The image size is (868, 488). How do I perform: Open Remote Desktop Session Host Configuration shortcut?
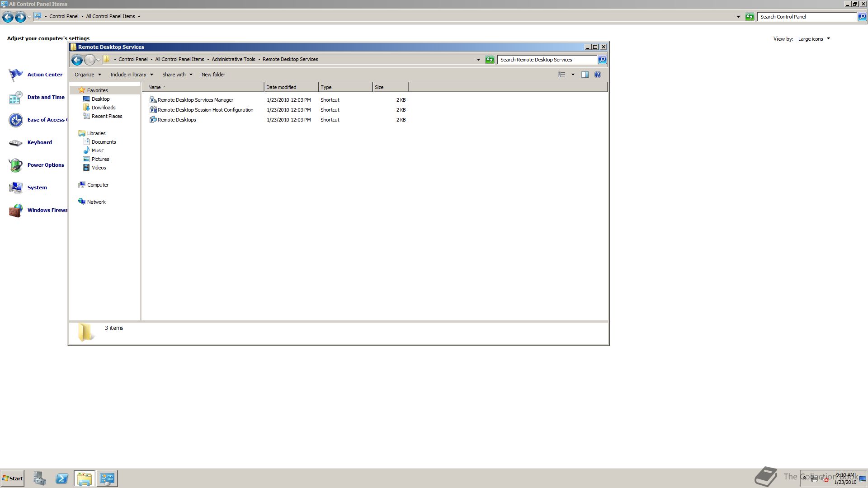(x=201, y=110)
